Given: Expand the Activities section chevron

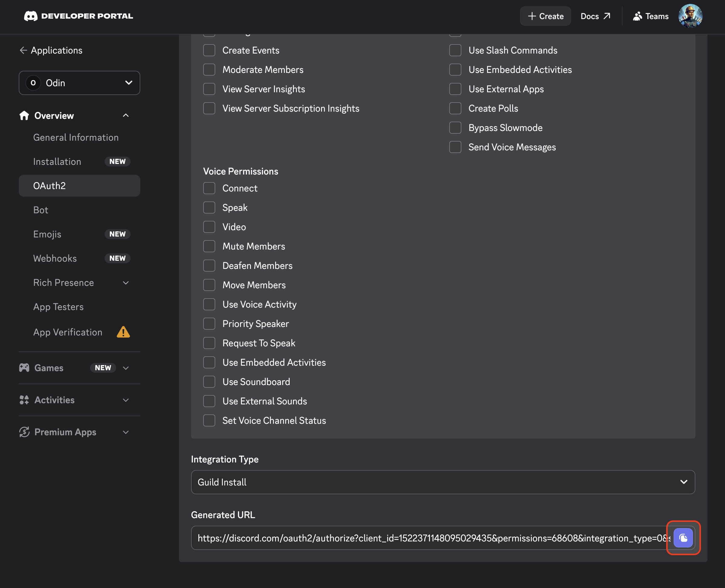Looking at the screenshot, I should (x=126, y=400).
